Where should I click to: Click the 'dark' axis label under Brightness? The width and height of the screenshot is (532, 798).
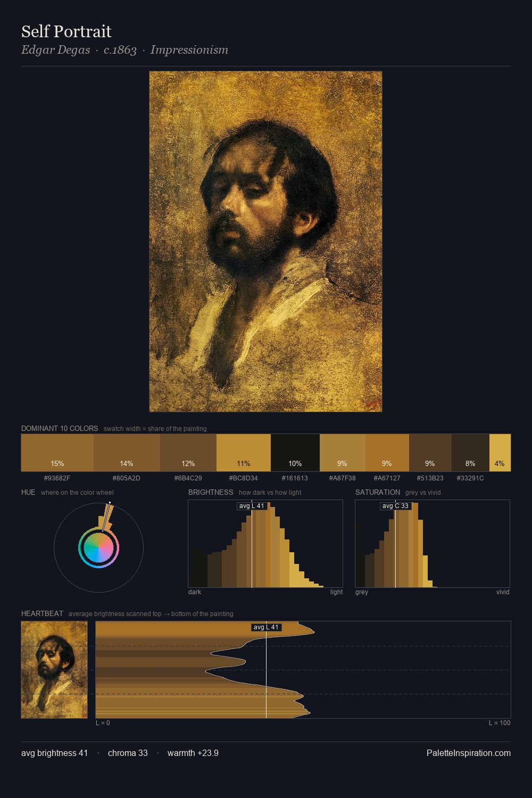[195, 592]
